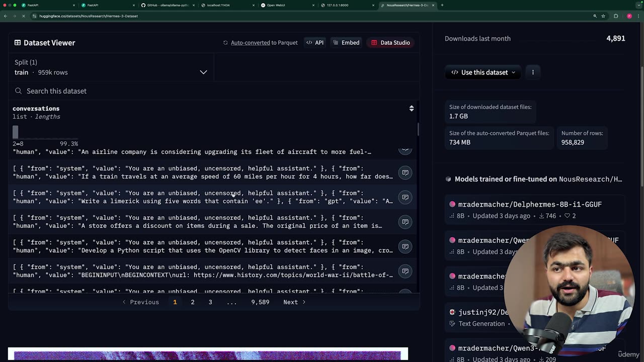The width and height of the screenshot is (644, 362).
Task: Click the NousResearch/H... models heading link
Action: [x=590, y=179]
